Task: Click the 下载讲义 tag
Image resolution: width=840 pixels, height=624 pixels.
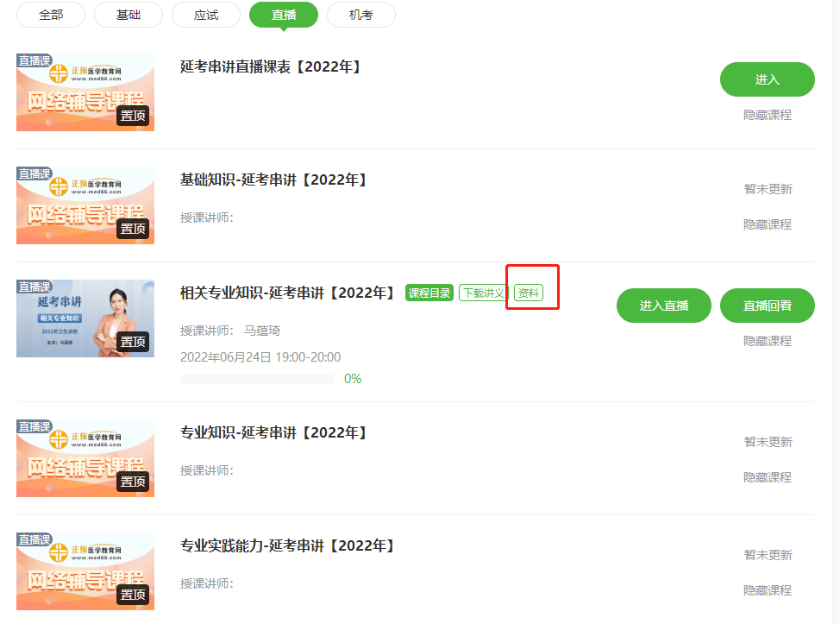Action: pyautogui.click(x=483, y=293)
